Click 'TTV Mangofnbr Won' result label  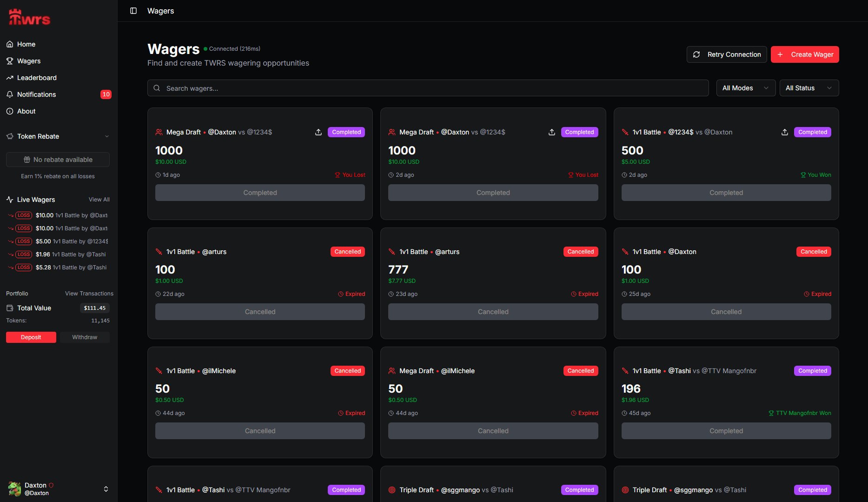800,413
